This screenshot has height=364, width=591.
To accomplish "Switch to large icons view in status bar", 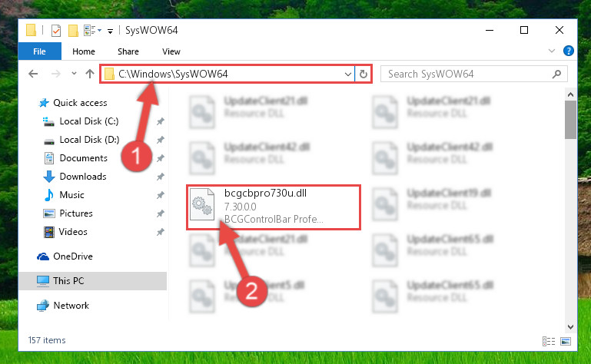I will pyautogui.click(x=566, y=342).
